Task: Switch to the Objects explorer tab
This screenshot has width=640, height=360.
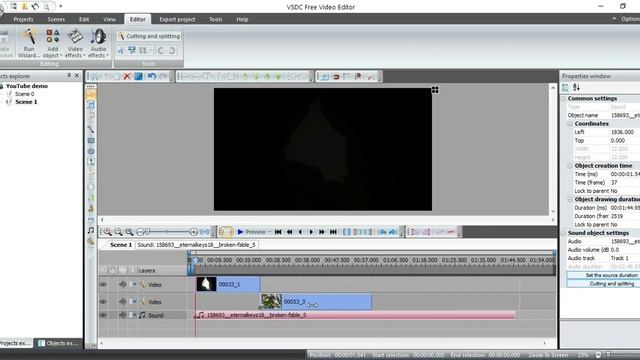Action: coord(58,343)
